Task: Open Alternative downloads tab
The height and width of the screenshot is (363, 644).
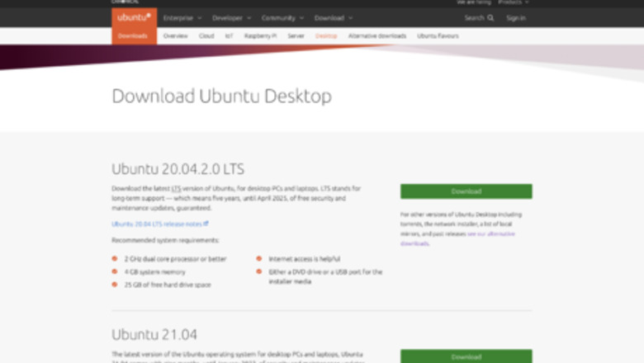Action: pos(377,36)
